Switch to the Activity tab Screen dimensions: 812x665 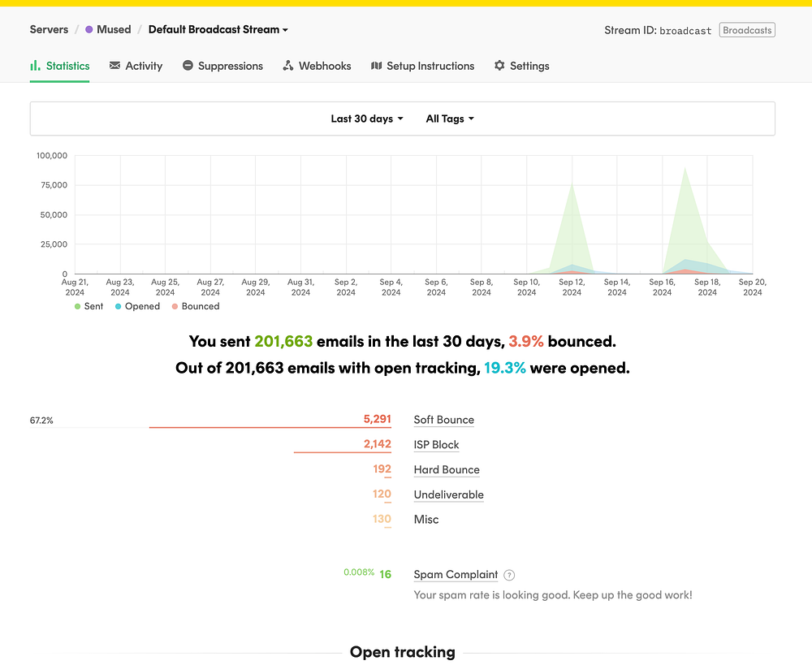point(136,66)
